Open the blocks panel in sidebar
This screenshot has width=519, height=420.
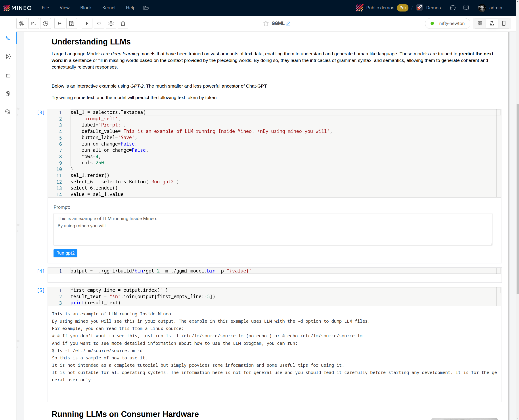click(8, 38)
